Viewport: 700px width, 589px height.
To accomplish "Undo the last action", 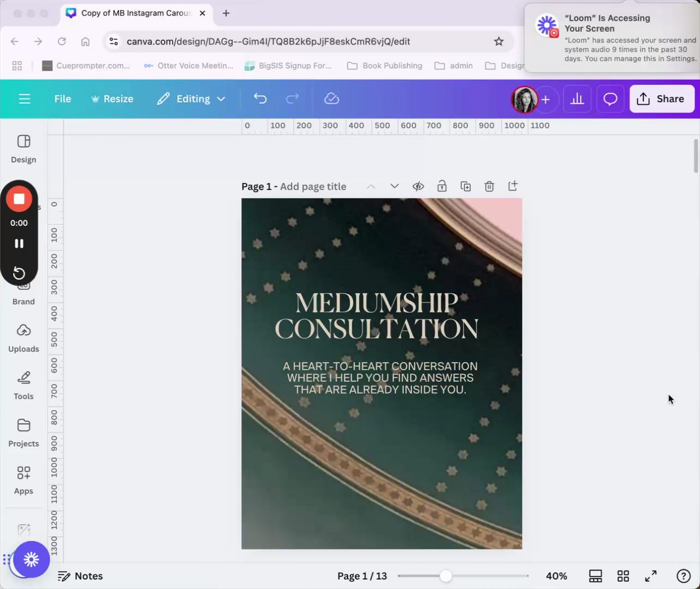I will click(x=260, y=99).
